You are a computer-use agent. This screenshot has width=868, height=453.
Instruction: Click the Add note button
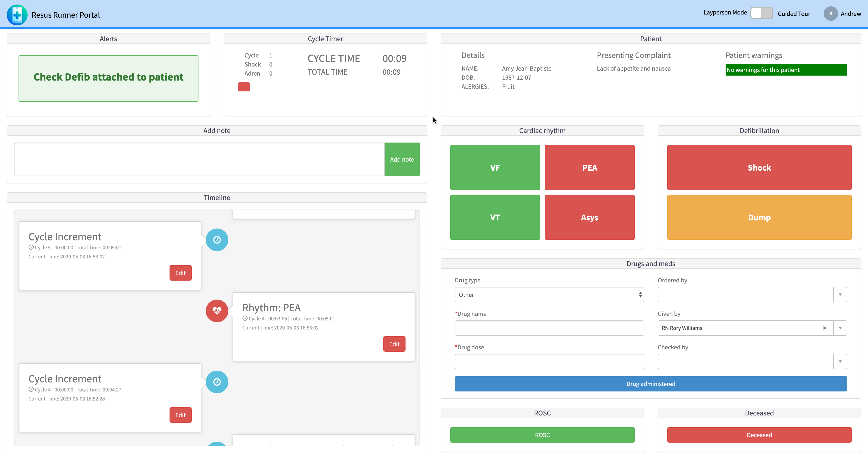pos(402,159)
